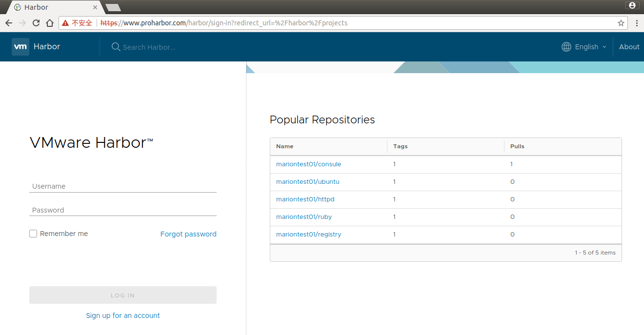Viewport: 644px width, 335px height.
Task: Open the mariontest01/httpd repository
Action: (x=305, y=199)
